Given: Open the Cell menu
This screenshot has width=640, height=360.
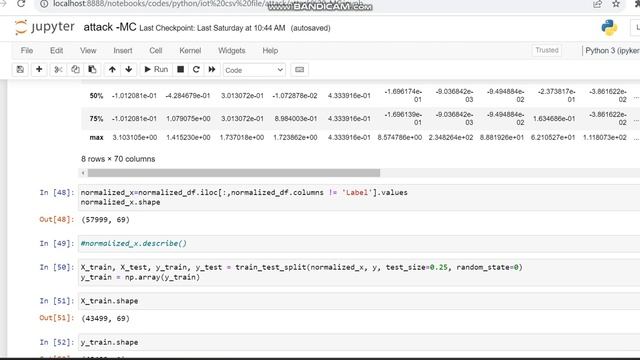Looking at the screenshot, I should 156,51.
